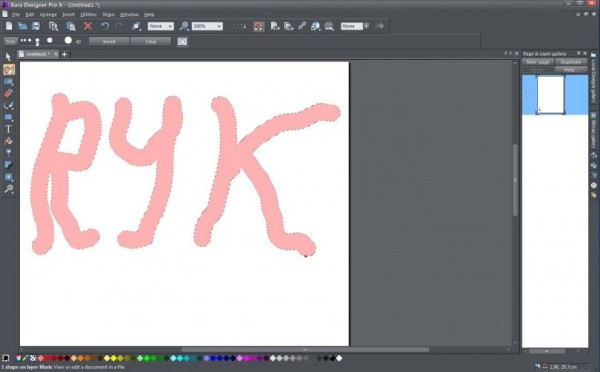Click the second export page icon beside the chain icon
The image size is (600, 372).
pyautogui.click(x=289, y=26)
